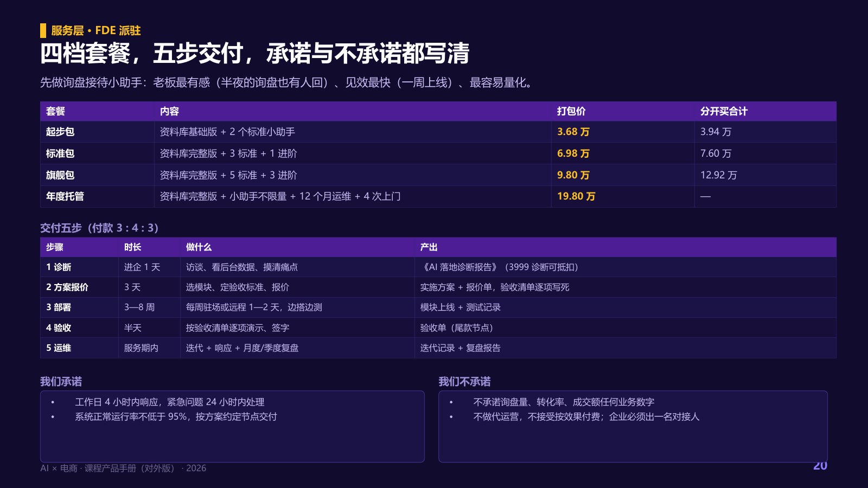Select the 旗舰包 package cell
868x488 pixels.
pos(97,175)
